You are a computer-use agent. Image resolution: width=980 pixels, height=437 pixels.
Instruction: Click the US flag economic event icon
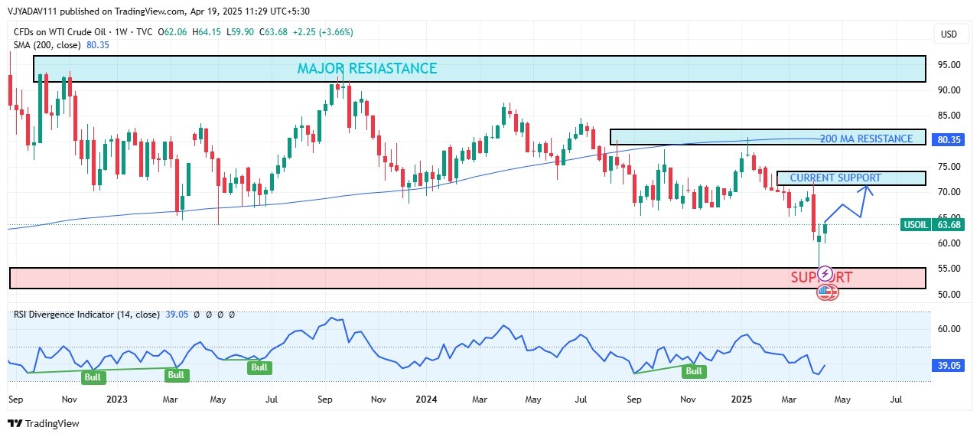[x=825, y=292]
